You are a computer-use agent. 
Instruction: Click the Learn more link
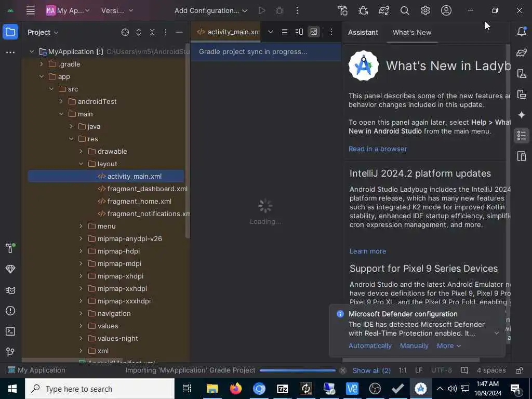(x=368, y=251)
